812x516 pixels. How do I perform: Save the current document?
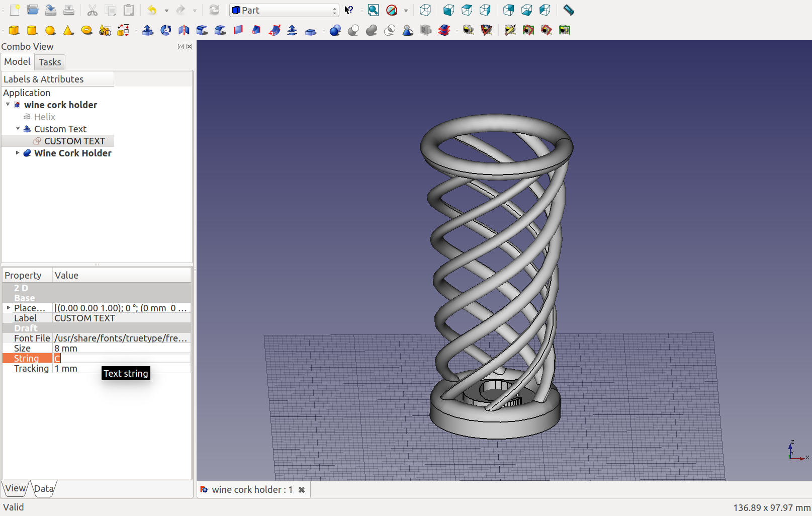(x=51, y=10)
